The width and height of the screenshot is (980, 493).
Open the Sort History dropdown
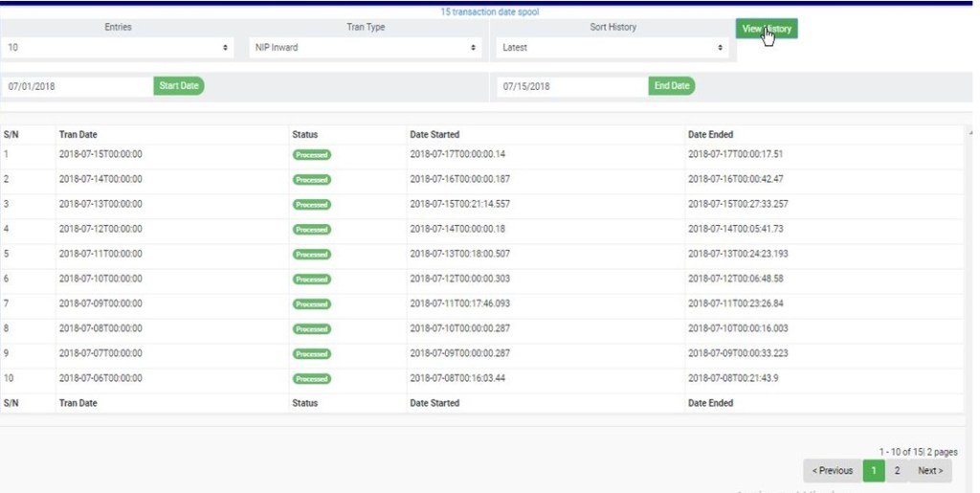point(612,47)
